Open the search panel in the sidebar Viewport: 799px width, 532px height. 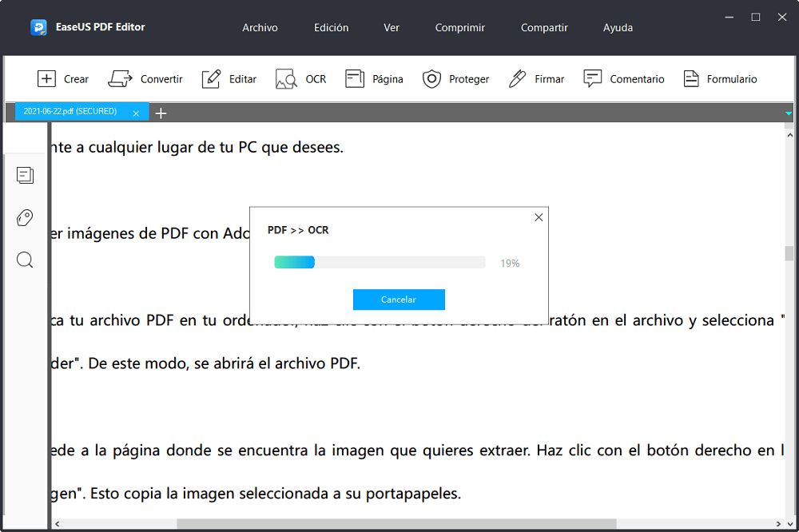point(25,260)
